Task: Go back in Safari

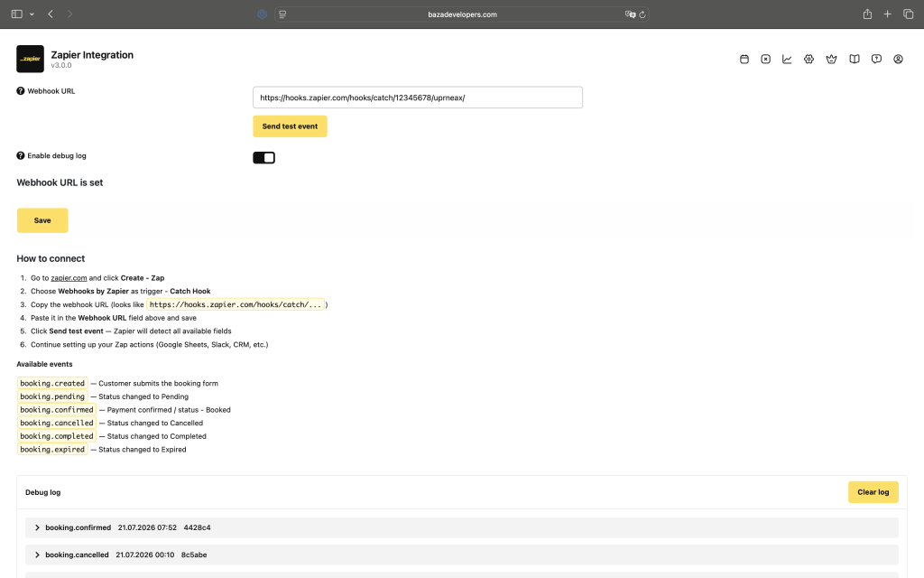Action: click(51, 14)
